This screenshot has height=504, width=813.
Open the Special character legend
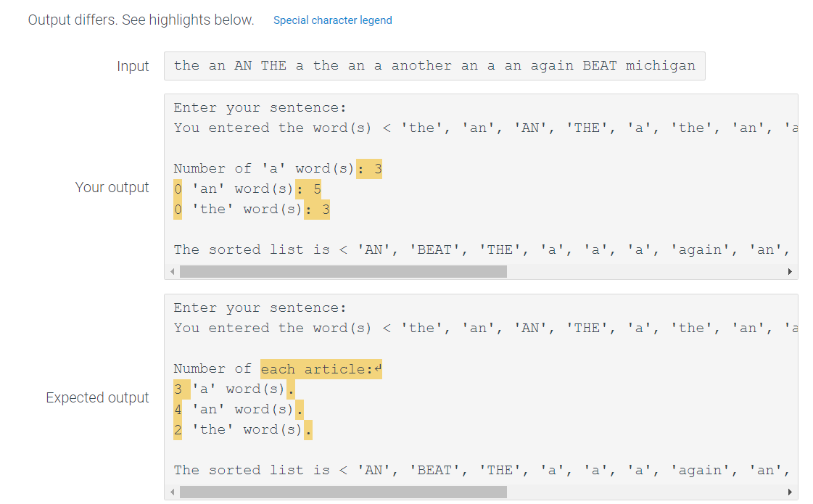332,20
